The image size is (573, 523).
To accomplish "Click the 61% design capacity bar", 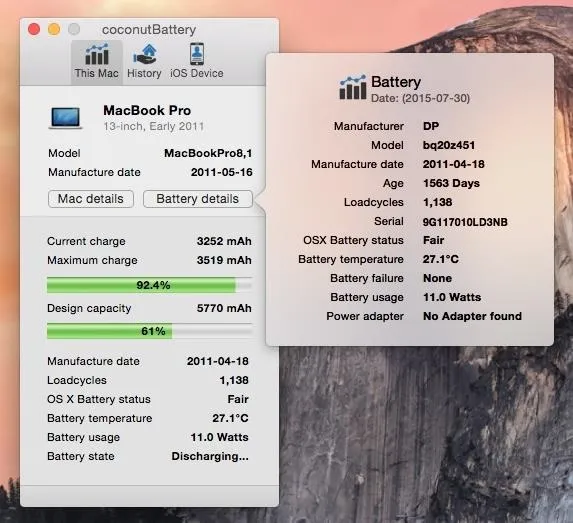I will coord(149,331).
